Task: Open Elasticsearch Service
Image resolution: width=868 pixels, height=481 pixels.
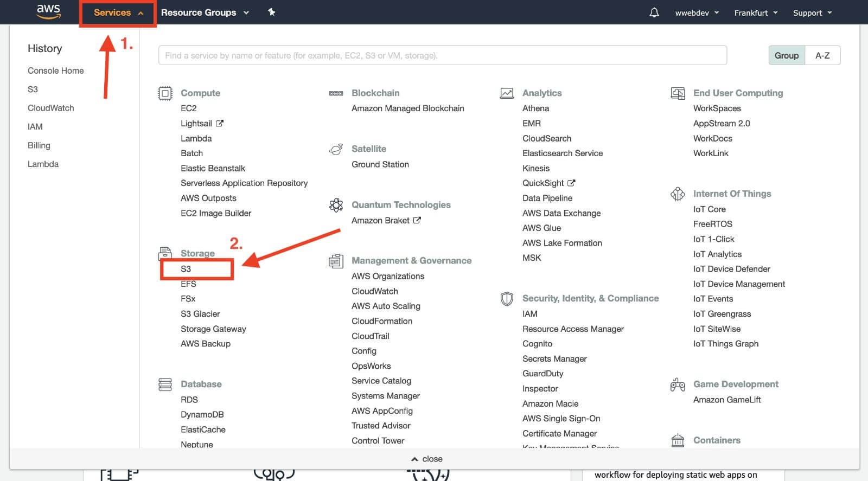Action: tap(563, 153)
